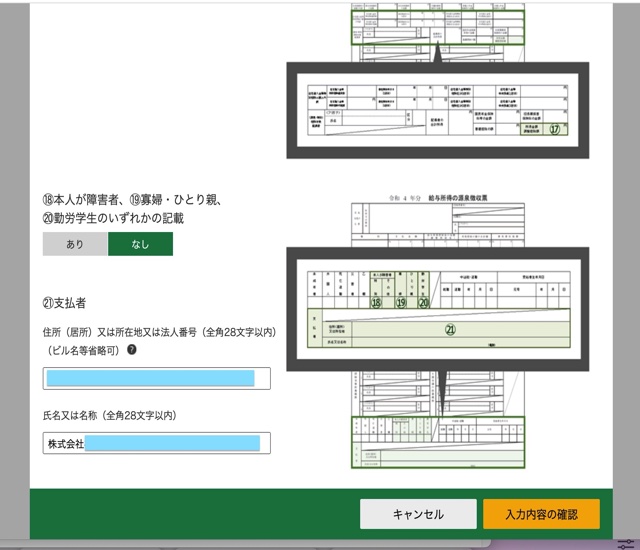
Task: Click circled number 18 in the form diagram
Action: pyautogui.click(x=376, y=301)
